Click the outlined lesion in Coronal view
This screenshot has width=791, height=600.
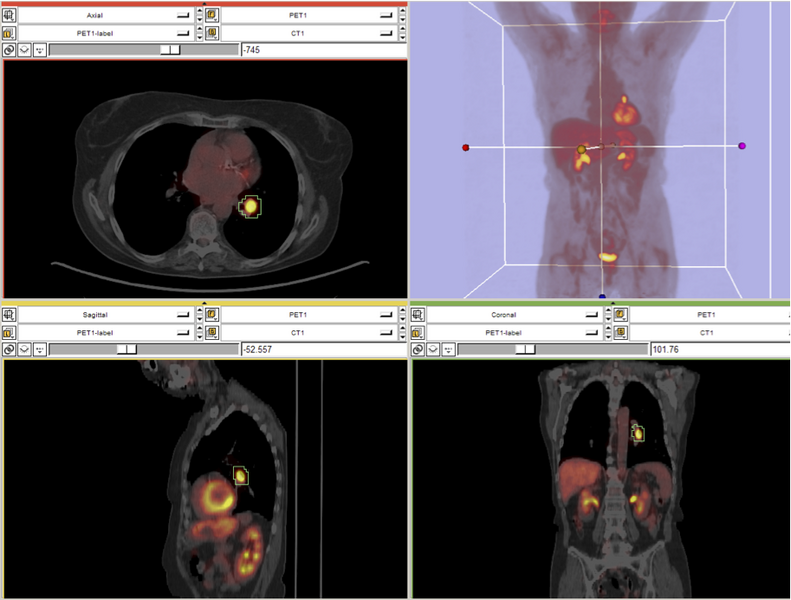638,433
